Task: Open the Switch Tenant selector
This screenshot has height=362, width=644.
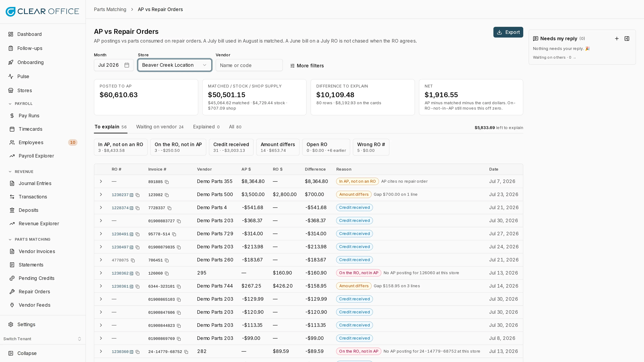Action: point(43,339)
